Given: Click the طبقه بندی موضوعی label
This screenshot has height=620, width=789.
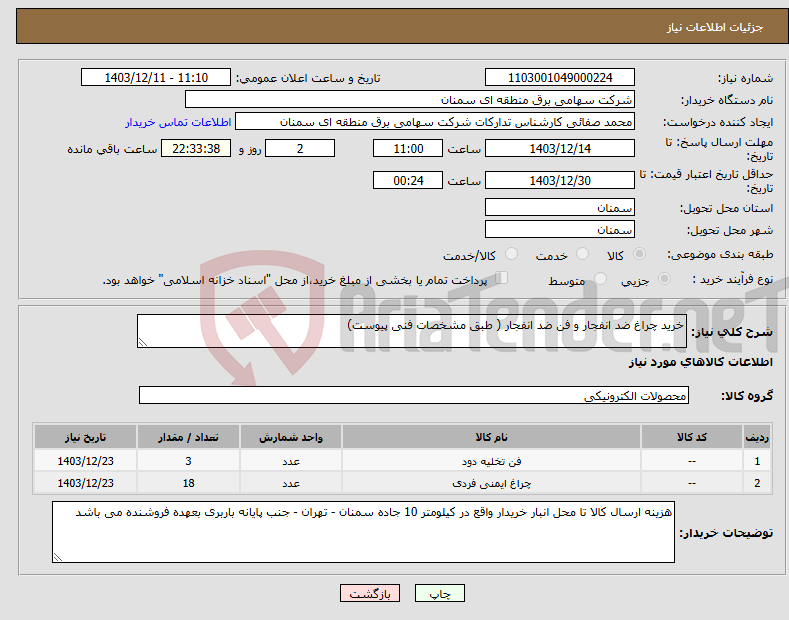Looking at the screenshot, I should click(720, 254).
